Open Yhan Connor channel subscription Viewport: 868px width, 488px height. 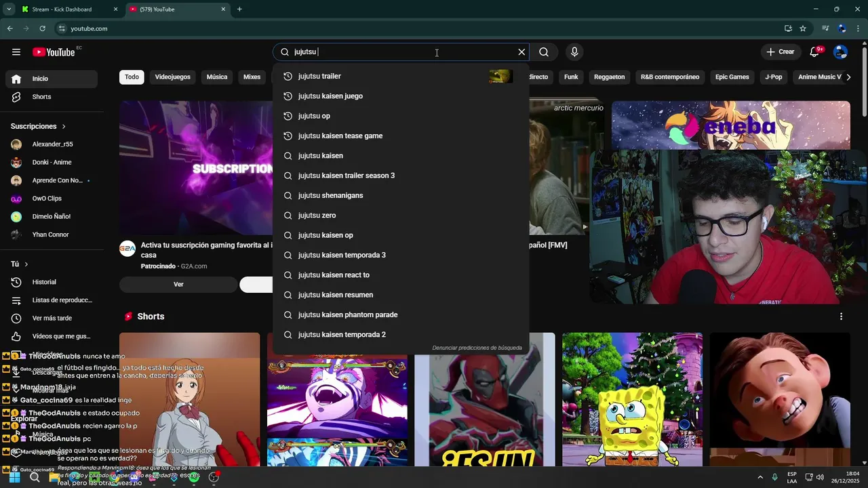point(52,235)
